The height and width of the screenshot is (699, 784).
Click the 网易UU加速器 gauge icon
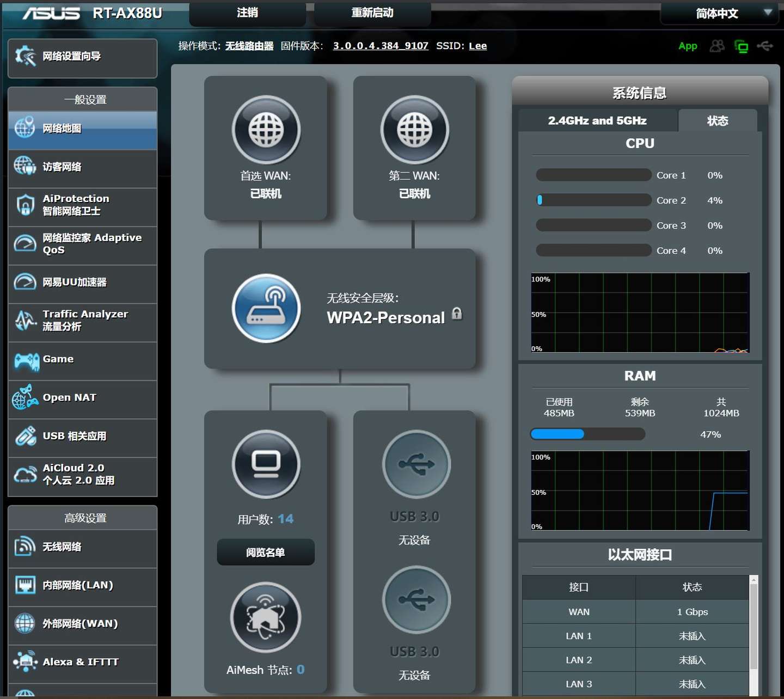25,281
